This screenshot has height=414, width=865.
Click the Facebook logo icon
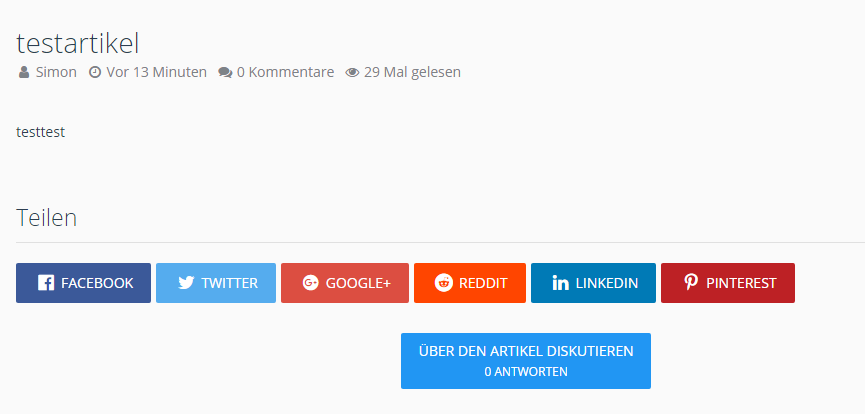(x=46, y=283)
